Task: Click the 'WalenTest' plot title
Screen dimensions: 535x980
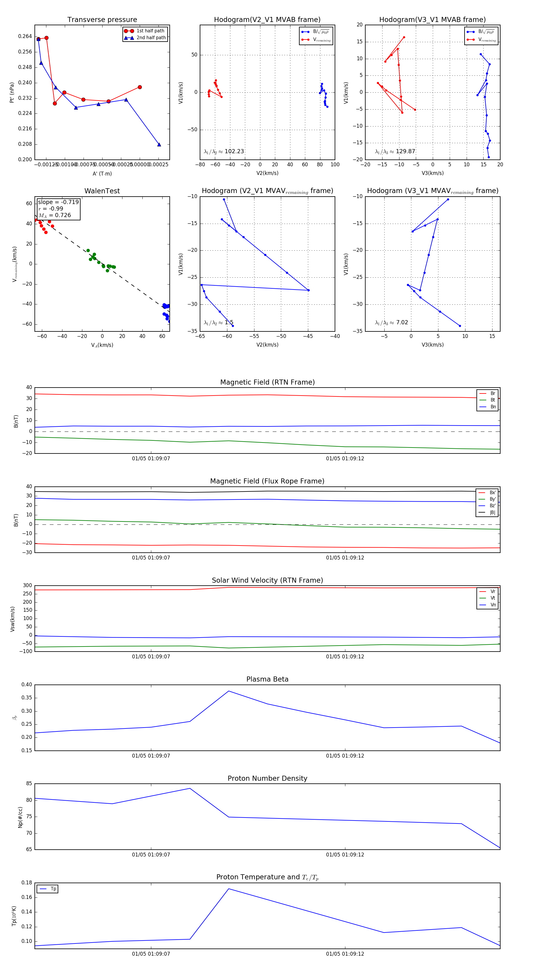Action: [x=102, y=191]
